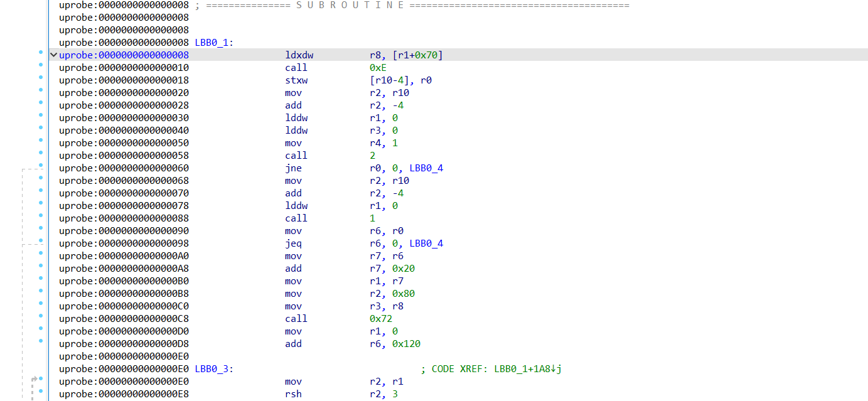
Task: Toggle breakpoint dot at address 0000000000000058
Action: (x=41, y=152)
